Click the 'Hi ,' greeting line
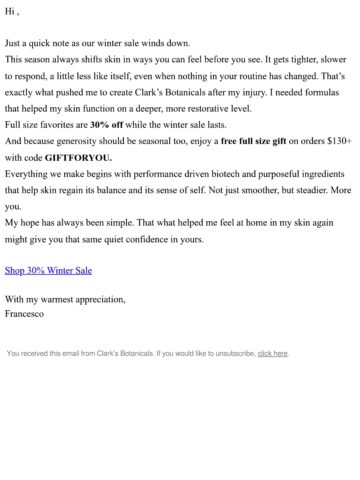This screenshot has width=360, height=480. pos(12,12)
